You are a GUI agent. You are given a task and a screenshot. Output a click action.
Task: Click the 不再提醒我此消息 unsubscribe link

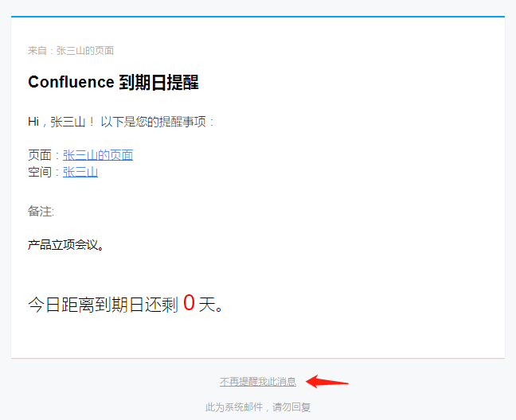(258, 382)
